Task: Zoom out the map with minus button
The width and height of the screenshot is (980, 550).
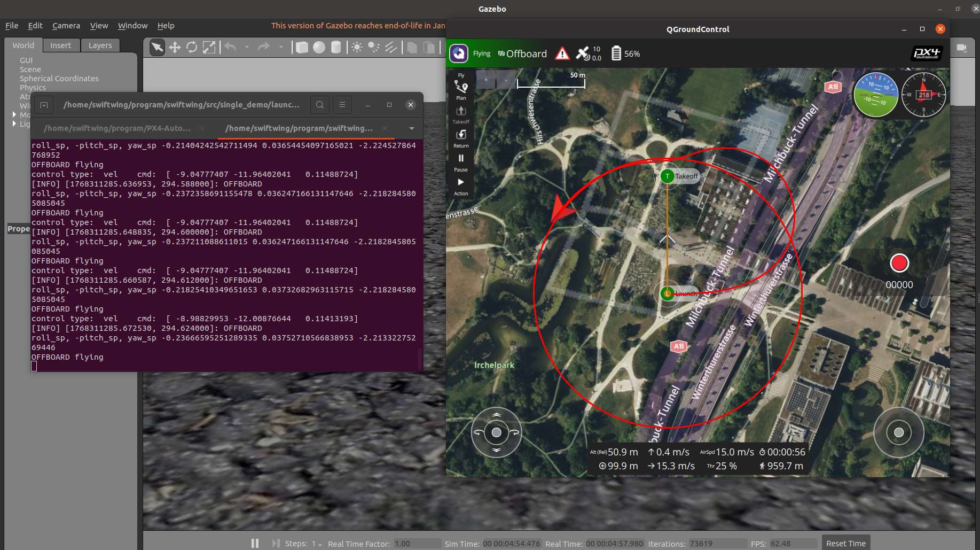Action: pyautogui.click(x=506, y=80)
